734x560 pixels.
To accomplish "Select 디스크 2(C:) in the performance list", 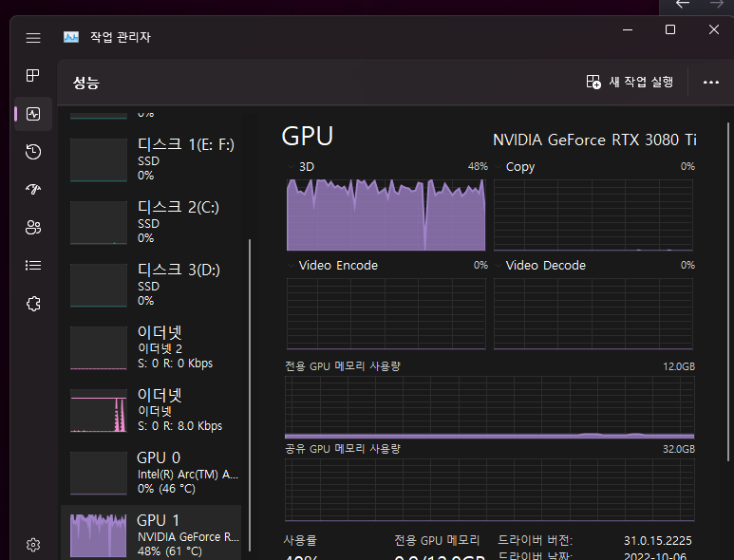I will (152, 222).
